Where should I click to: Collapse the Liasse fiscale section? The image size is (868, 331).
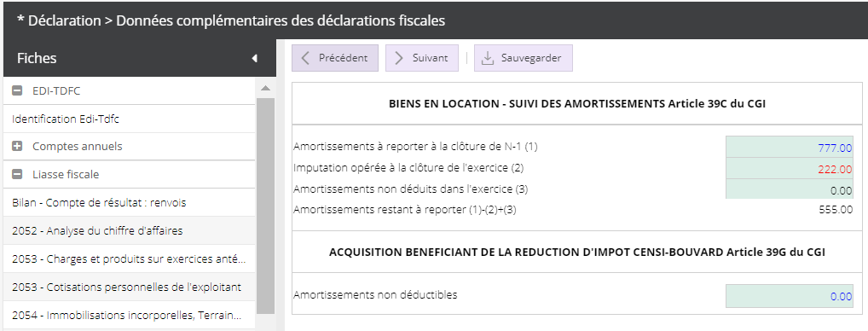(x=17, y=174)
